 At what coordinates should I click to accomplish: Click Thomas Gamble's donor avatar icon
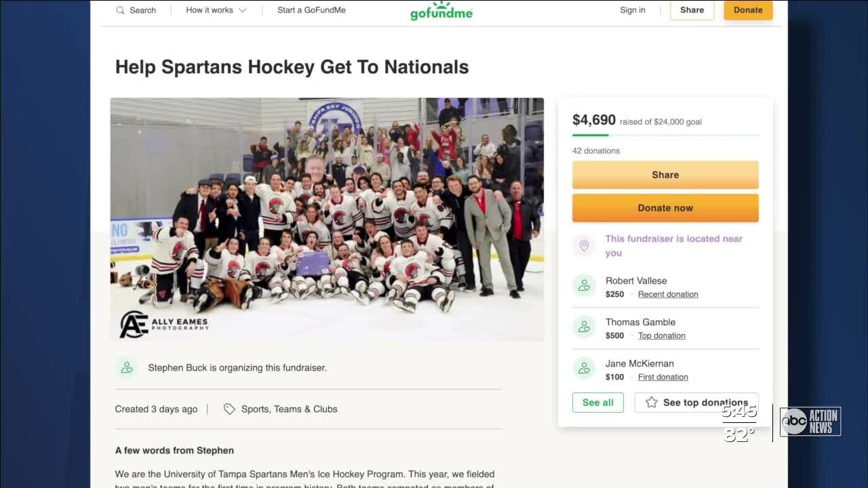point(584,328)
